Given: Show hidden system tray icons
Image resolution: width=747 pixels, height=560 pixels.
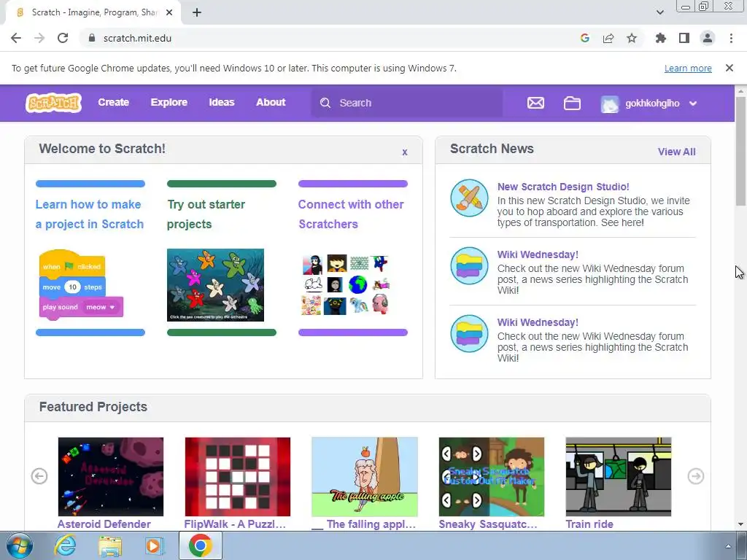Looking at the screenshot, I should pyautogui.click(x=727, y=546).
